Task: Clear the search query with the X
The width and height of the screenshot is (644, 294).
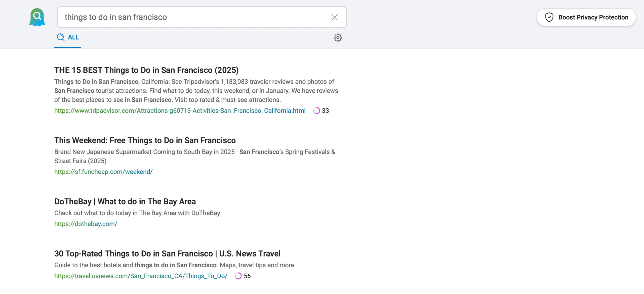Action: coord(334,17)
